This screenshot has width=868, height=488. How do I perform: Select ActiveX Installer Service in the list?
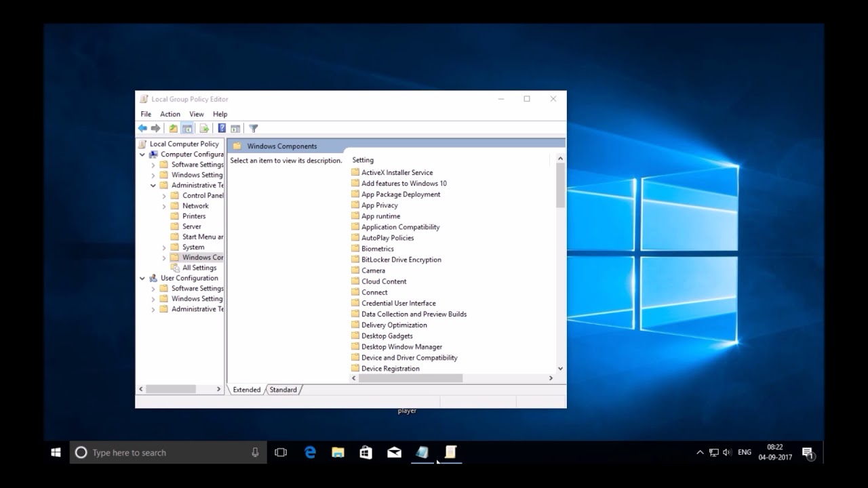click(397, 172)
